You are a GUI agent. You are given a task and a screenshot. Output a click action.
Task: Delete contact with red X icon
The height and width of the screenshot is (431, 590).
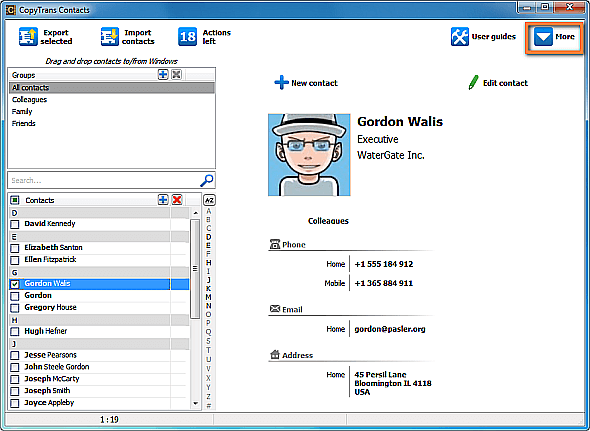pos(177,200)
